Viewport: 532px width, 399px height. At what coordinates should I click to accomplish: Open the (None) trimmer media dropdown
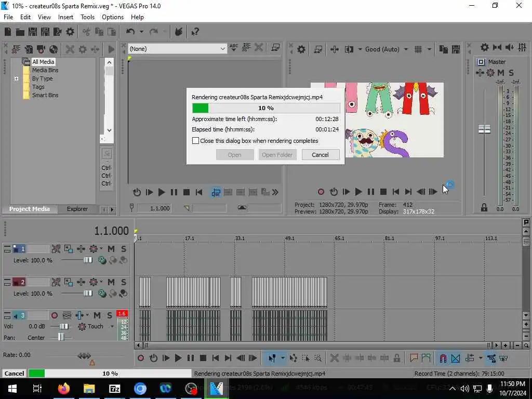click(222, 49)
